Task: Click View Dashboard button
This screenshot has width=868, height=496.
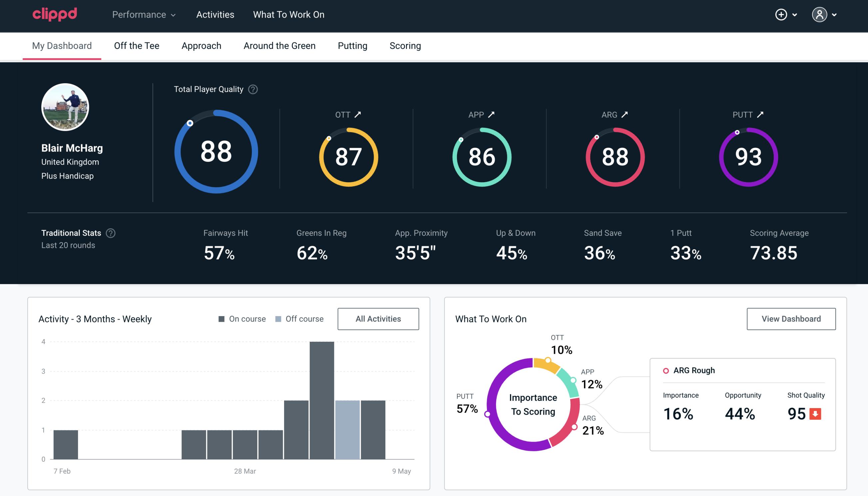Action: (790, 318)
